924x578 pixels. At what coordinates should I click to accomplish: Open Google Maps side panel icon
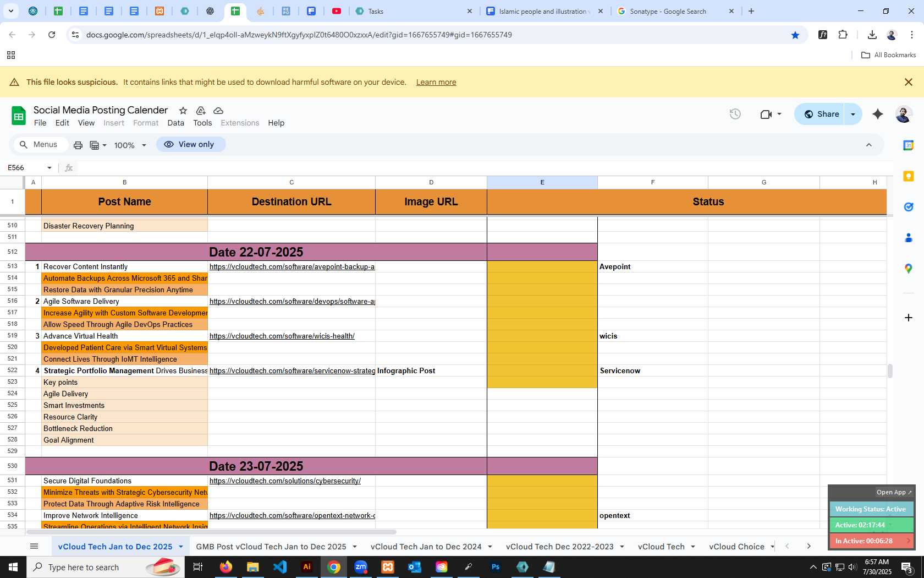pos(909,269)
